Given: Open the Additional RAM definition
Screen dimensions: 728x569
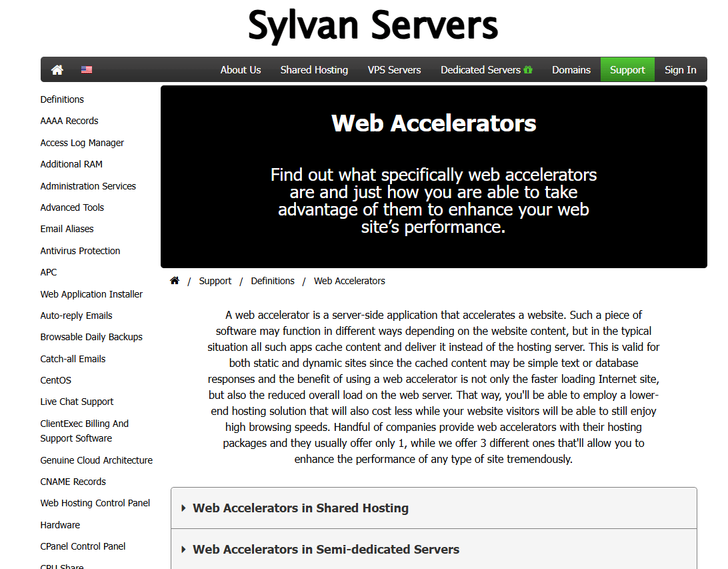Looking at the screenshot, I should (x=71, y=164).
